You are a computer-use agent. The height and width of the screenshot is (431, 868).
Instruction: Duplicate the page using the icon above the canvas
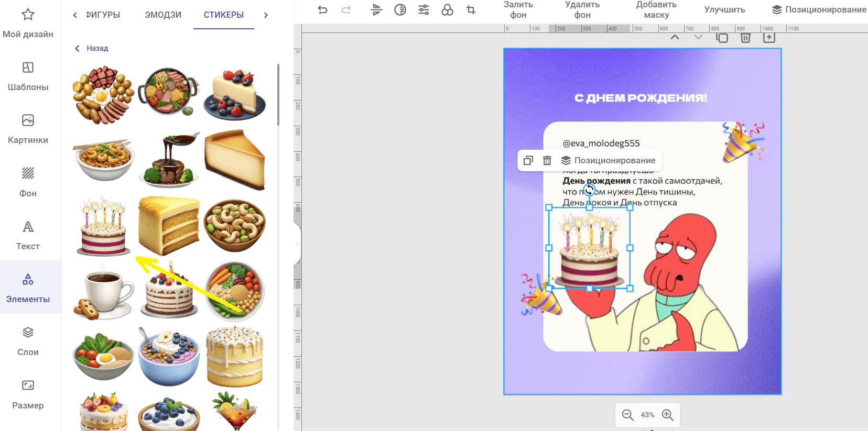(722, 37)
